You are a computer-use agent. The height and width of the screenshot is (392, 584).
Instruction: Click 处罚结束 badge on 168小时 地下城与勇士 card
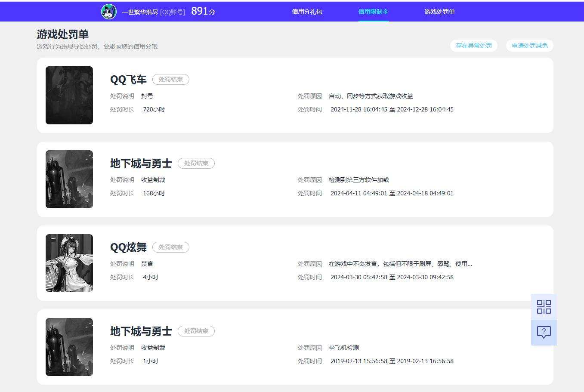[196, 163]
